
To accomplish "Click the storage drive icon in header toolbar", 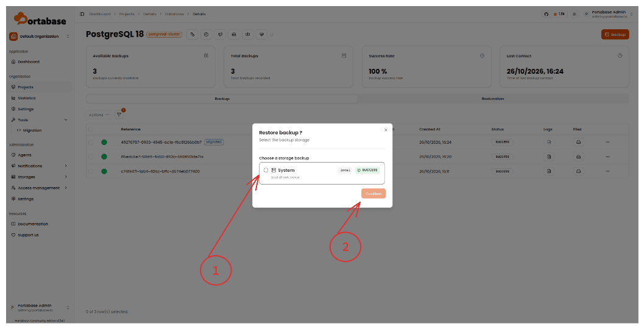I will pos(234,35).
